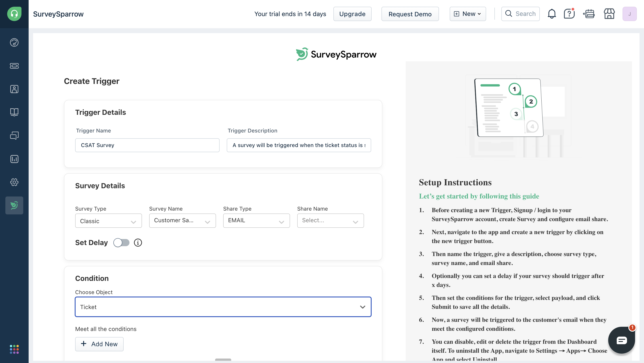The height and width of the screenshot is (363, 644).
Task: Click the Upgrade button
Action: 352,14
